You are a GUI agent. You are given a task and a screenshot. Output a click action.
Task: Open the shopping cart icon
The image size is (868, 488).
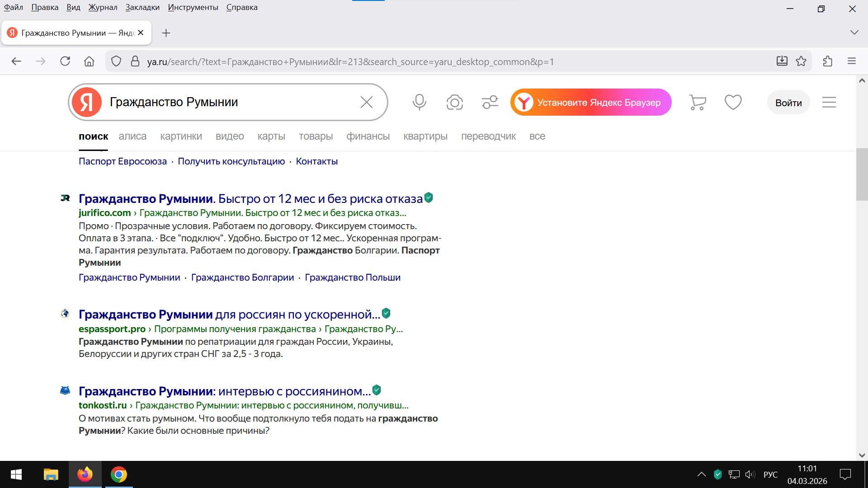click(698, 102)
